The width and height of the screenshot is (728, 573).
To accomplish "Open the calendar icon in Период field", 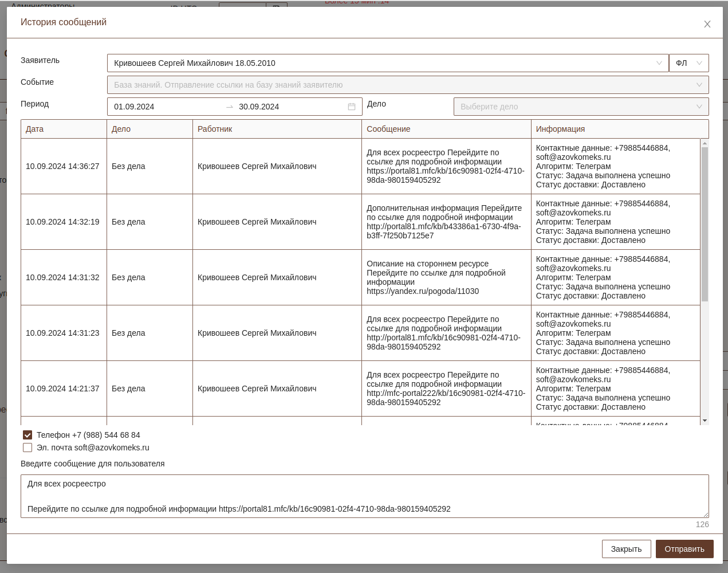I will tap(352, 107).
